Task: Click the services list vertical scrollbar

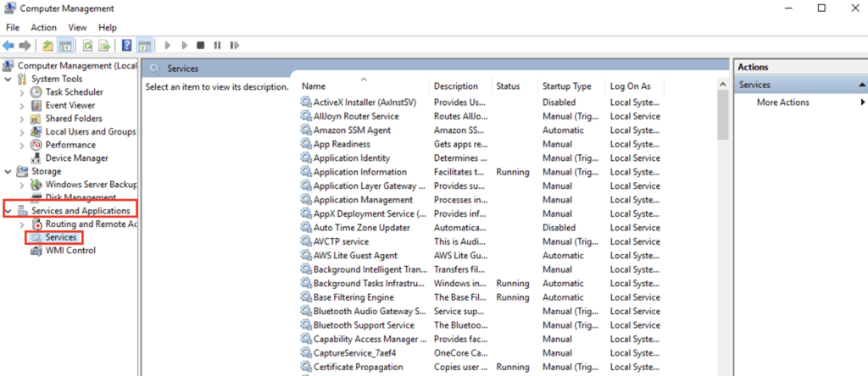Action: pos(722,227)
